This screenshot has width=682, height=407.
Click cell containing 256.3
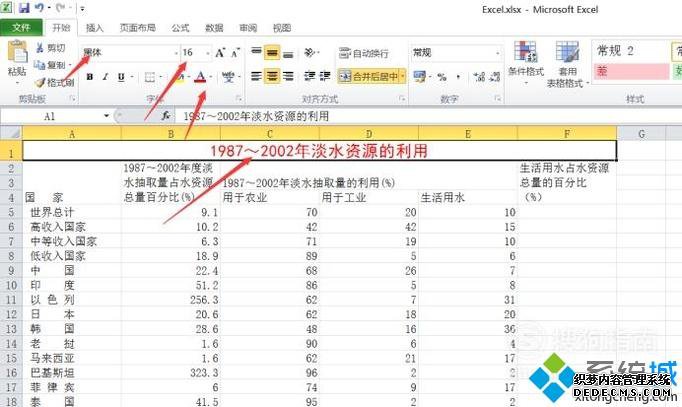click(x=170, y=300)
